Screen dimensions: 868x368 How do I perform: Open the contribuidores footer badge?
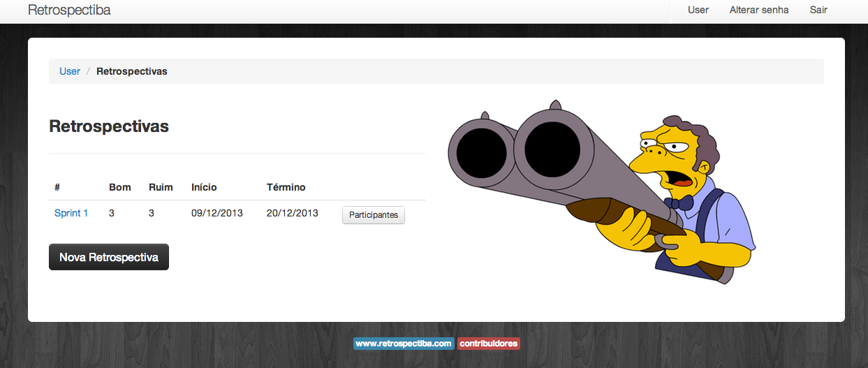pyautogui.click(x=489, y=344)
